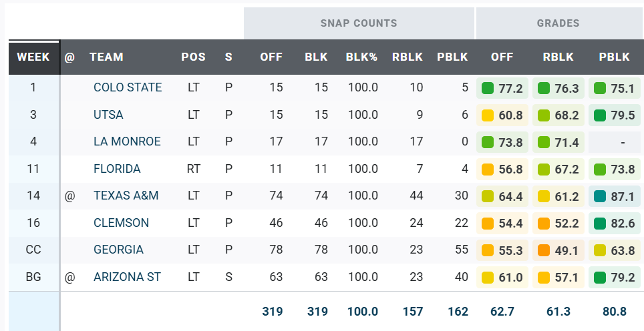Open the TEXAS A&M game link

pyautogui.click(x=126, y=196)
